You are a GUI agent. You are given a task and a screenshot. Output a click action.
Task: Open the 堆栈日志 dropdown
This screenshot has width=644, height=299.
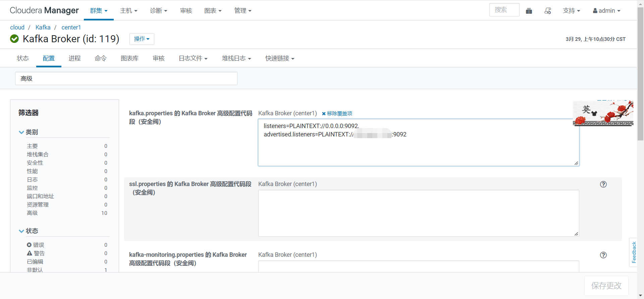click(236, 58)
